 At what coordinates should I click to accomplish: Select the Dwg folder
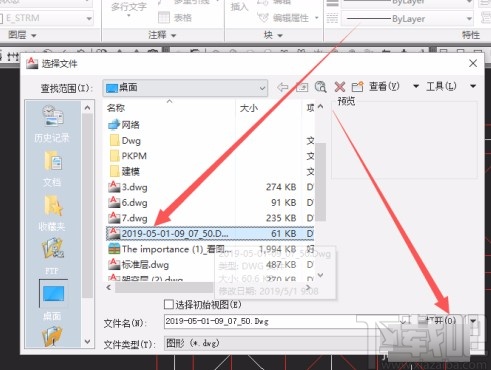[125, 140]
